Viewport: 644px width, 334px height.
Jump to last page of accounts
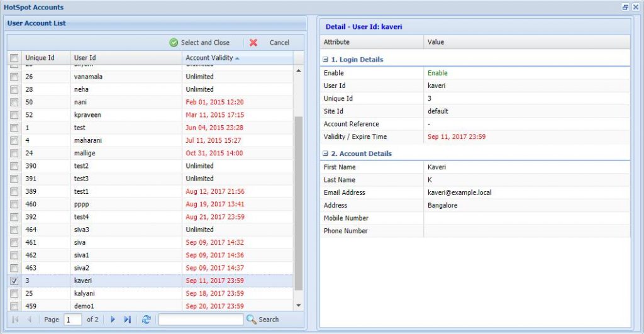128,320
